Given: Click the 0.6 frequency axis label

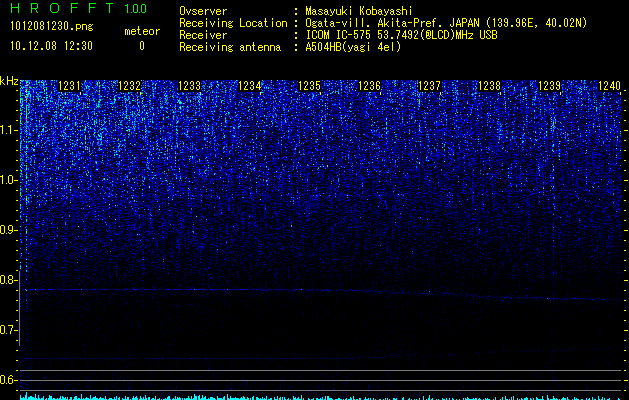Looking at the screenshot, I should (9, 380).
